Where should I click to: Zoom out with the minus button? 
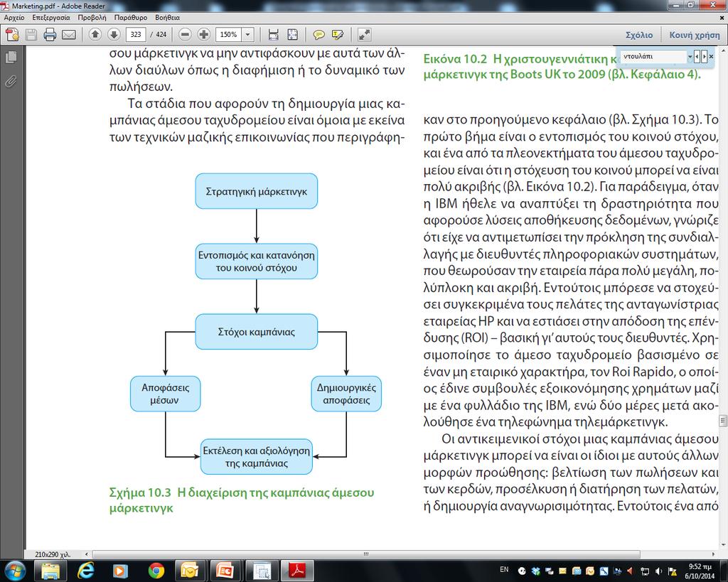click(x=185, y=34)
